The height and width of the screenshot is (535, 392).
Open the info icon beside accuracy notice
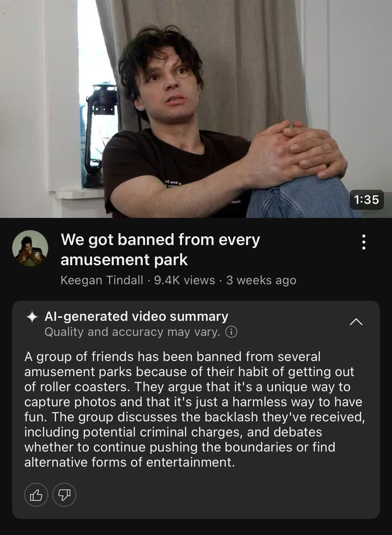pyautogui.click(x=231, y=332)
